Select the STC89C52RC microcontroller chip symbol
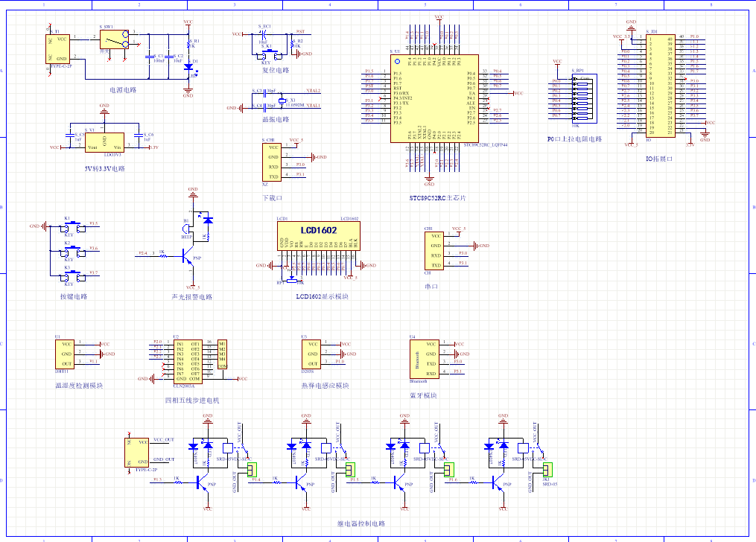Viewport: 756px width, 542px height. coord(433,98)
